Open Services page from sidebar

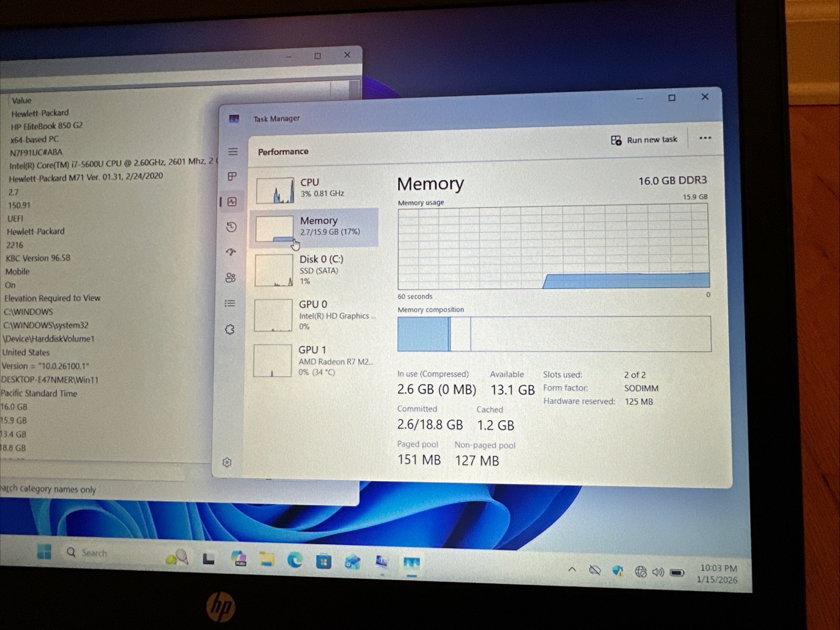click(230, 329)
